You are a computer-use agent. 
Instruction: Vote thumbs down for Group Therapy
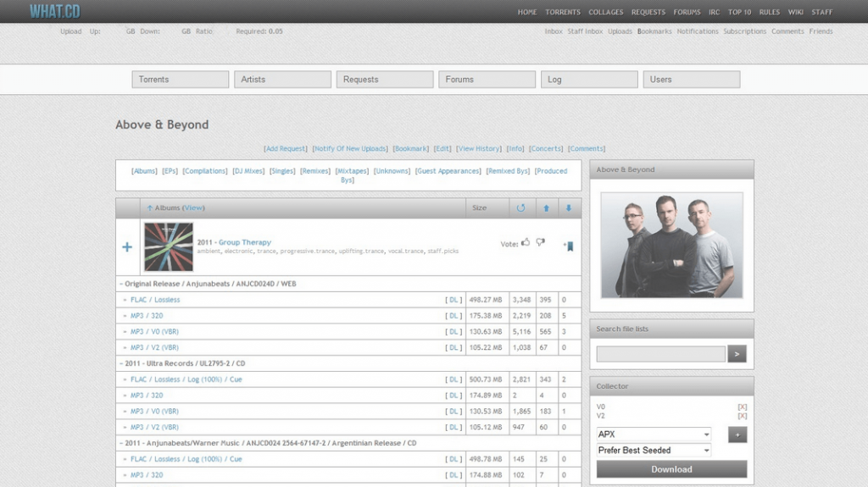[x=540, y=242]
